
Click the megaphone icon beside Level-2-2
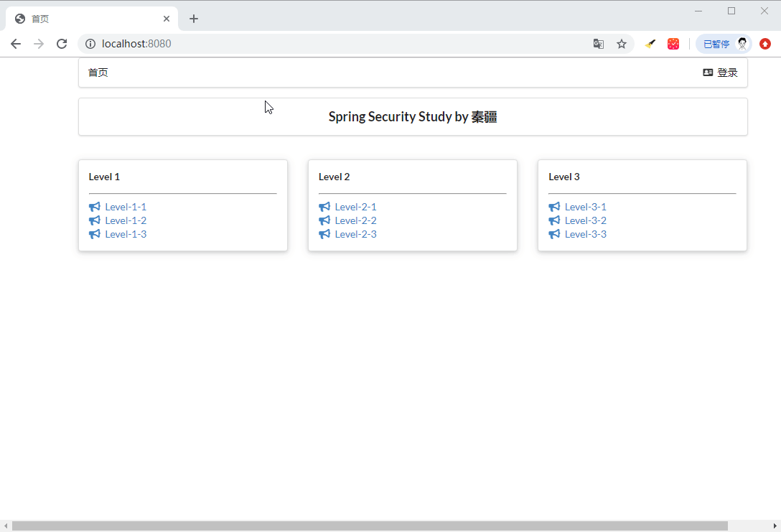(324, 220)
